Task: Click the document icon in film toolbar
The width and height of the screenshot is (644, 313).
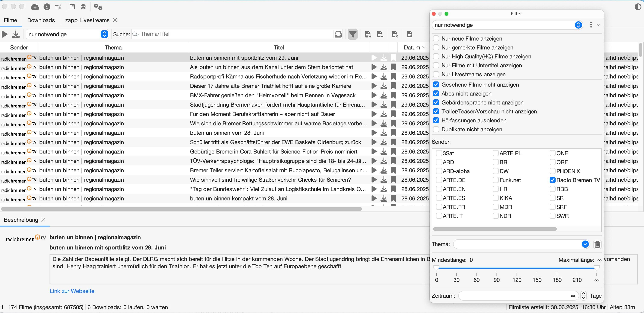Action: [409, 34]
